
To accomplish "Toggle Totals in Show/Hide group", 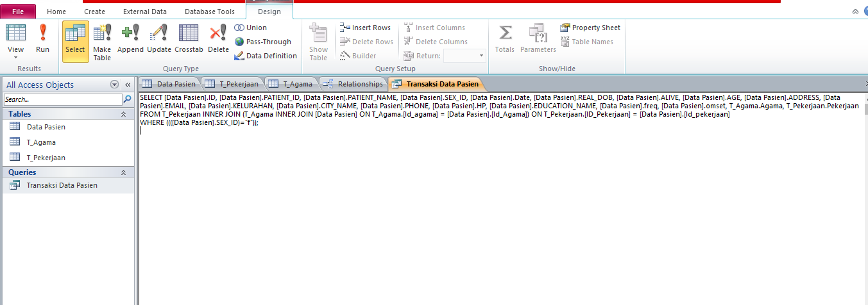I will [505, 40].
